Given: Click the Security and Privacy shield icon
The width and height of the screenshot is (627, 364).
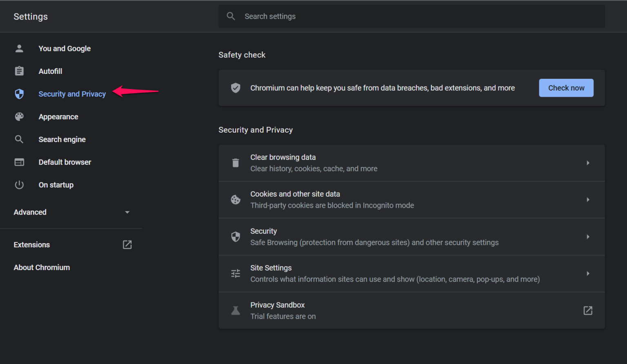Looking at the screenshot, I should pos(19,94).
